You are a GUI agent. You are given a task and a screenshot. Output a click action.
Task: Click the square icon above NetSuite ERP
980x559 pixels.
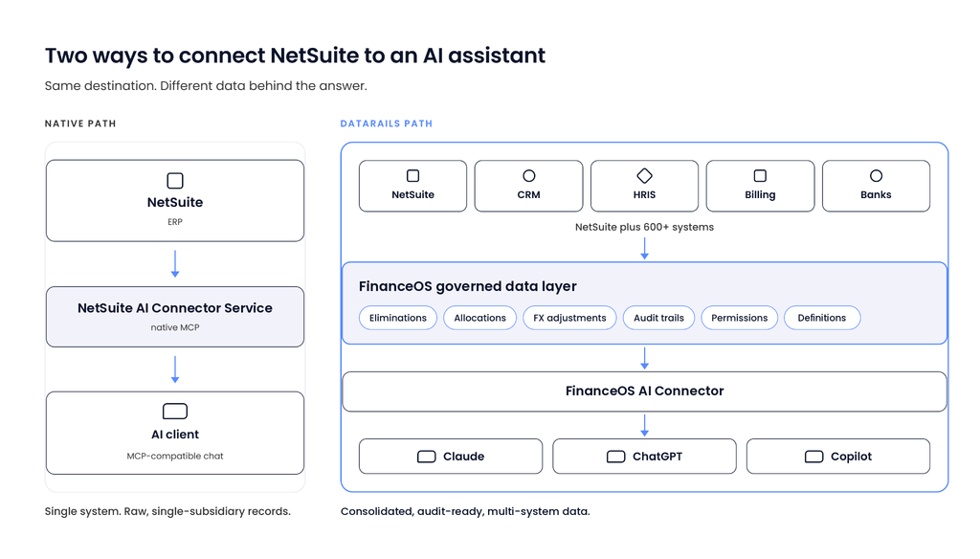pos(175,181)
